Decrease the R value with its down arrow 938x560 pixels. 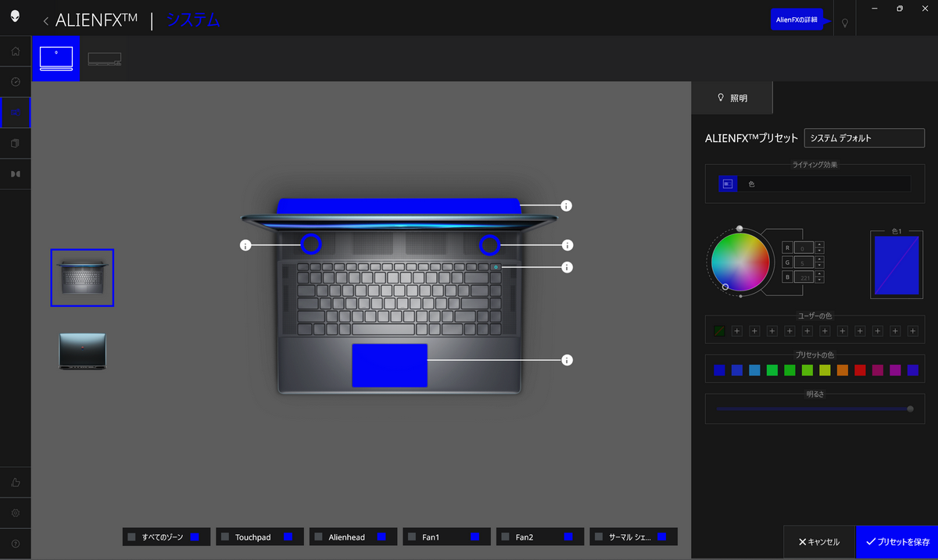tap(819, 251)
